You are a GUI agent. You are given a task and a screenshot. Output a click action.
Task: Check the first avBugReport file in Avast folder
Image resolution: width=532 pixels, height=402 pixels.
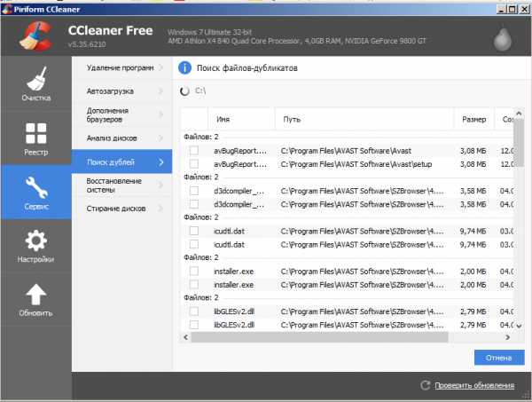194,150
